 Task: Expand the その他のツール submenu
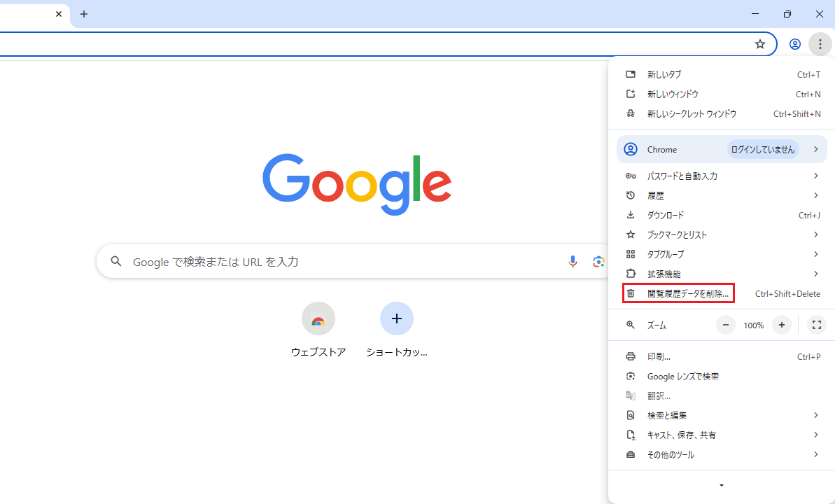click(x=721, y=454)
